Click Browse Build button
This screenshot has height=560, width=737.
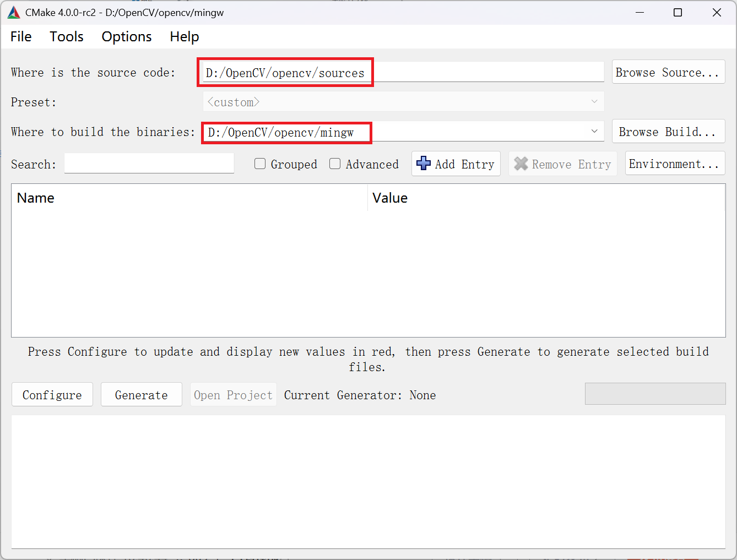(x=668, y=132)
